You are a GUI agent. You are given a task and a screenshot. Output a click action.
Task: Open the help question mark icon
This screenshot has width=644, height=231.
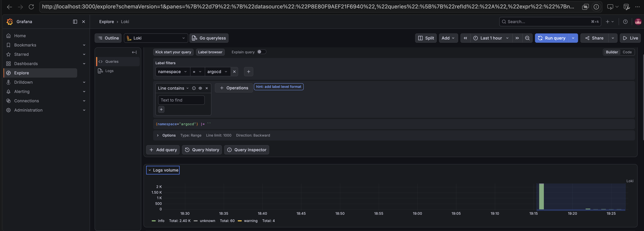[x=625, y=22]
